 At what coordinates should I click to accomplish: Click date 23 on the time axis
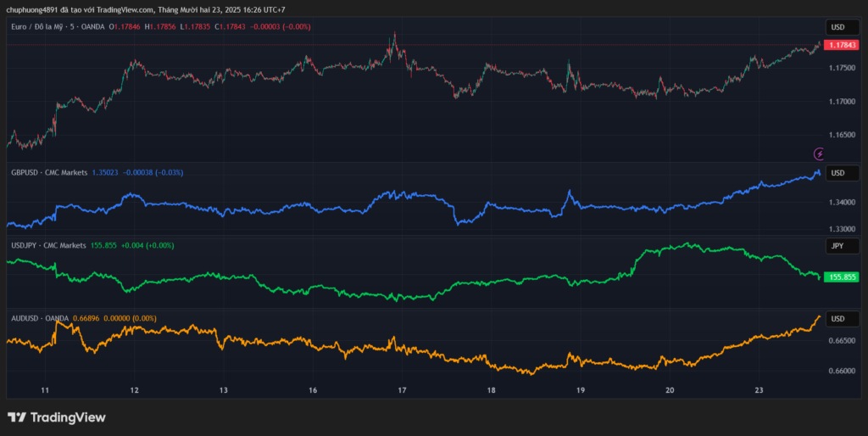759,390
